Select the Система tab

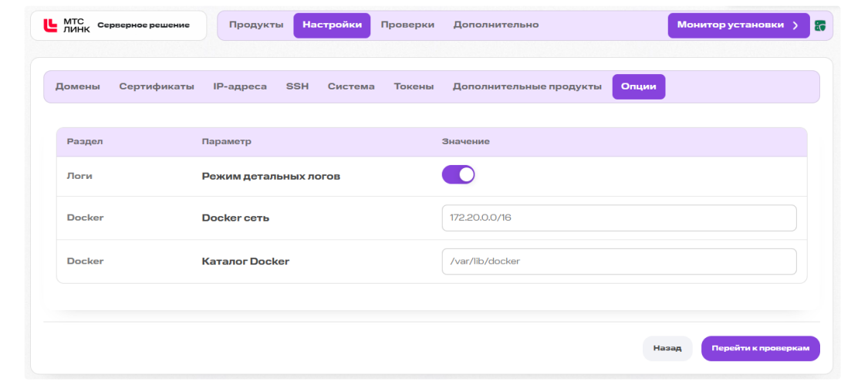[351, 87]
